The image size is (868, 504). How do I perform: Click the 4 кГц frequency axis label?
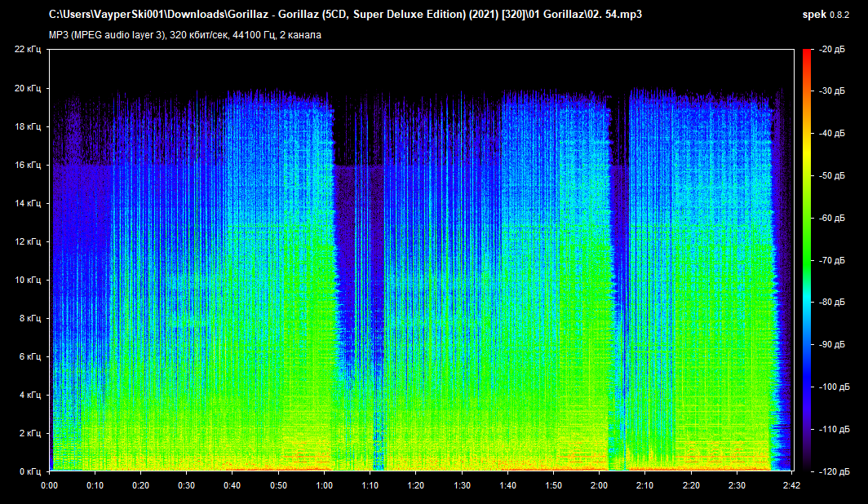[31, 395]
